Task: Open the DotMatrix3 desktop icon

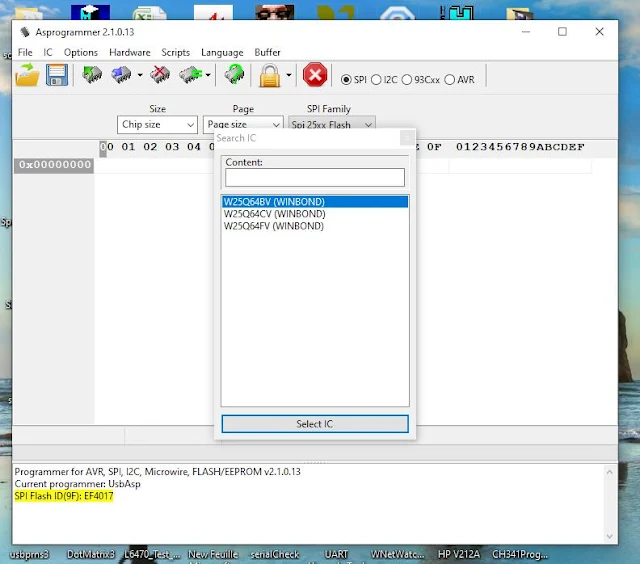Action: click(91, 554)
